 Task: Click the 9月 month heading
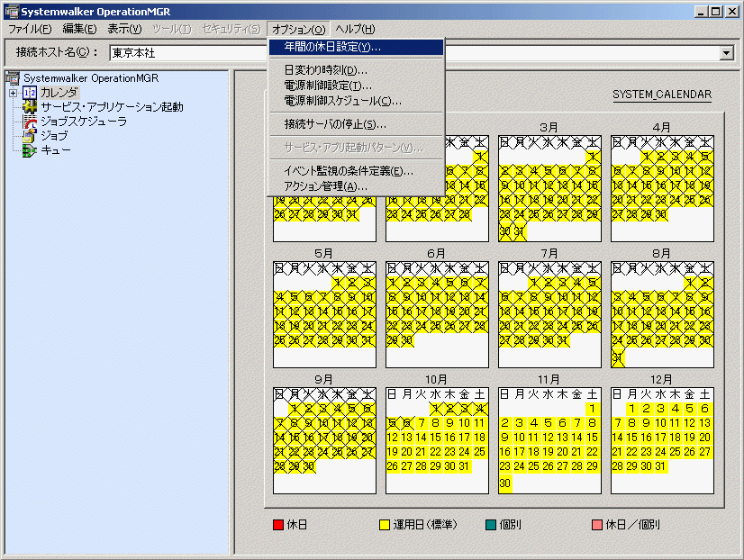pos(323,380)
